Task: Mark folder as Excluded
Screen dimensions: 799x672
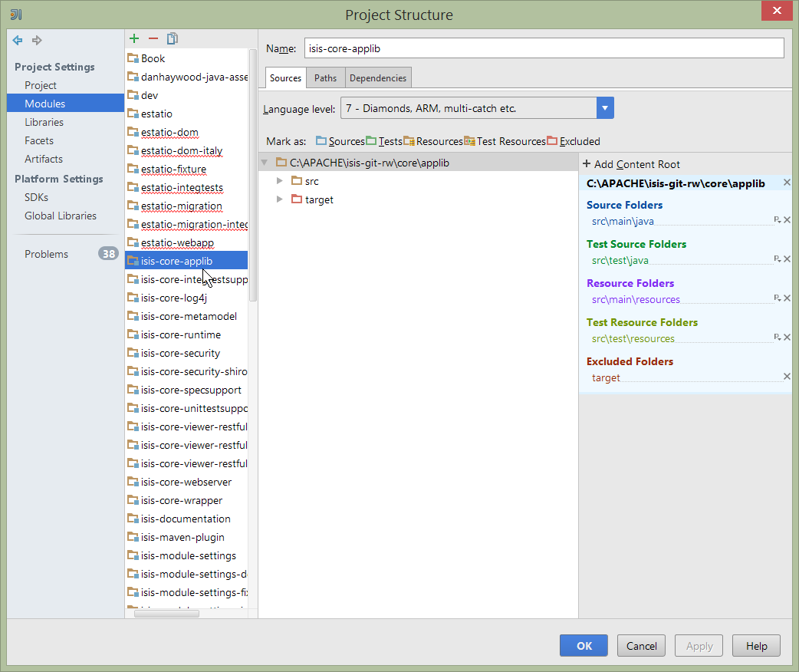Action: [574, 141]
